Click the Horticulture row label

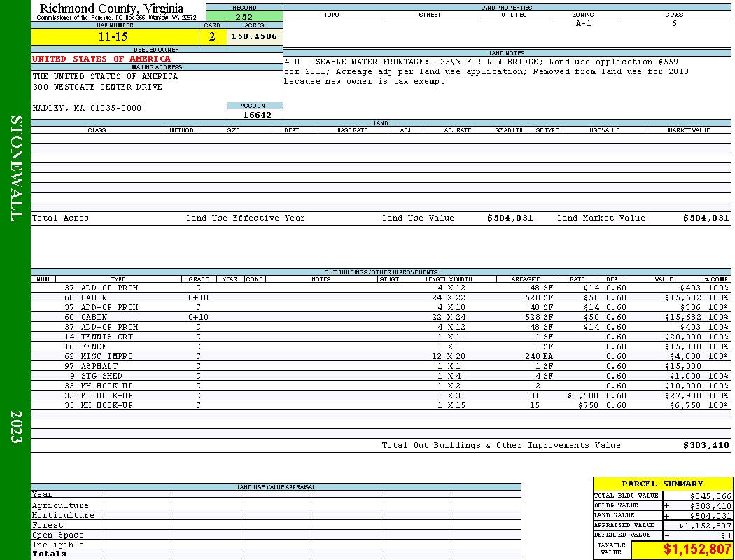click(63, 515)
